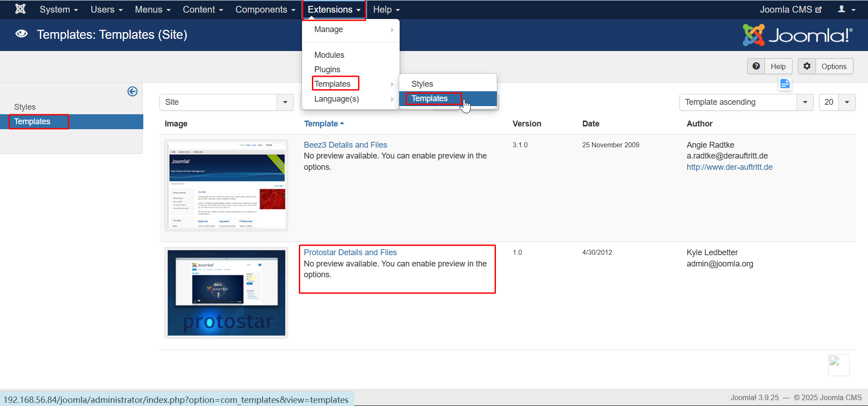Open Beez3 Details and Files link

pyautogui.click(x=345, y=145)
